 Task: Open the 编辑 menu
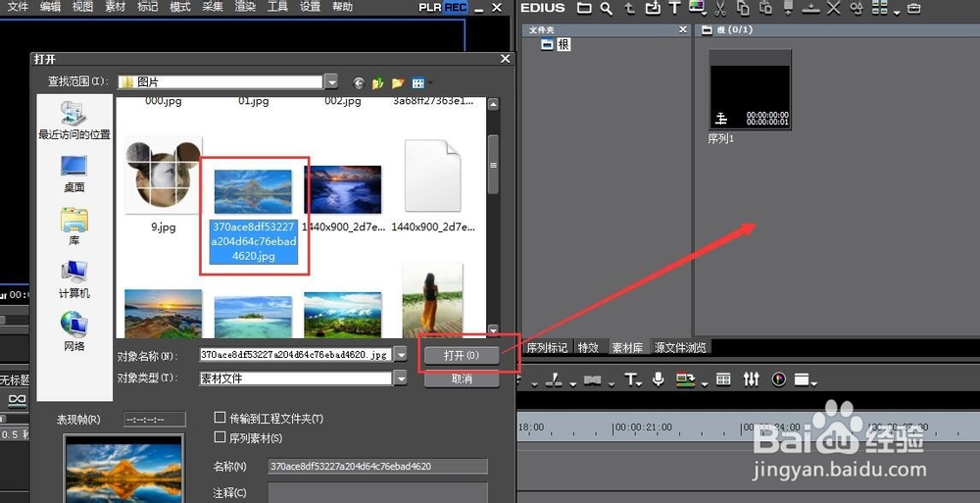50,7
